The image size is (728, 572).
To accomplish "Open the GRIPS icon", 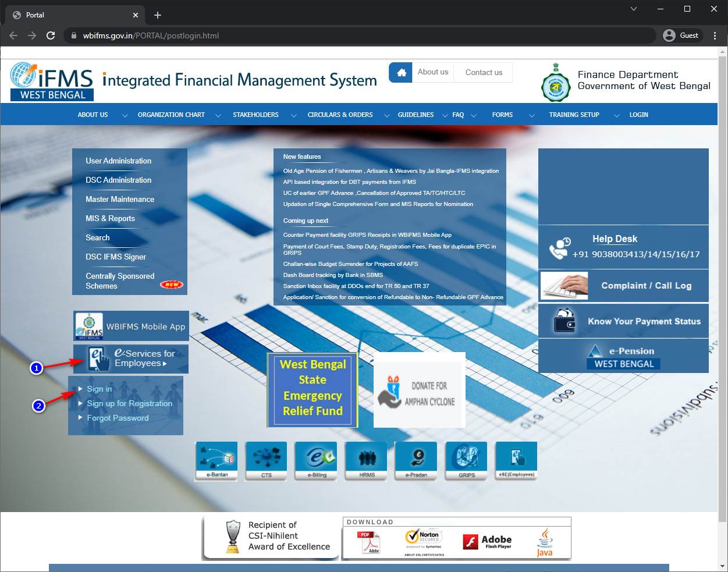I will pyautogui.click(x=466, y=461).
